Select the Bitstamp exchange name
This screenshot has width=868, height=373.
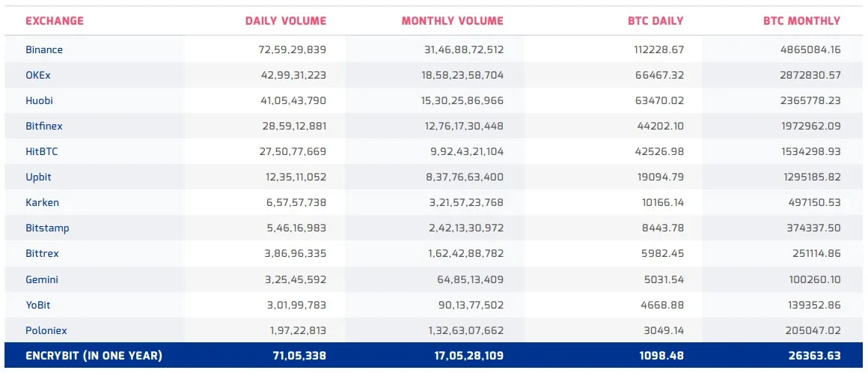tap(47, 228)
